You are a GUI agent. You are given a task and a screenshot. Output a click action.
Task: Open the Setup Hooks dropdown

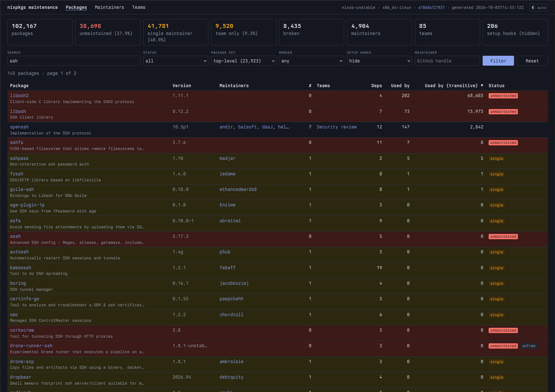tap(379, 61)
